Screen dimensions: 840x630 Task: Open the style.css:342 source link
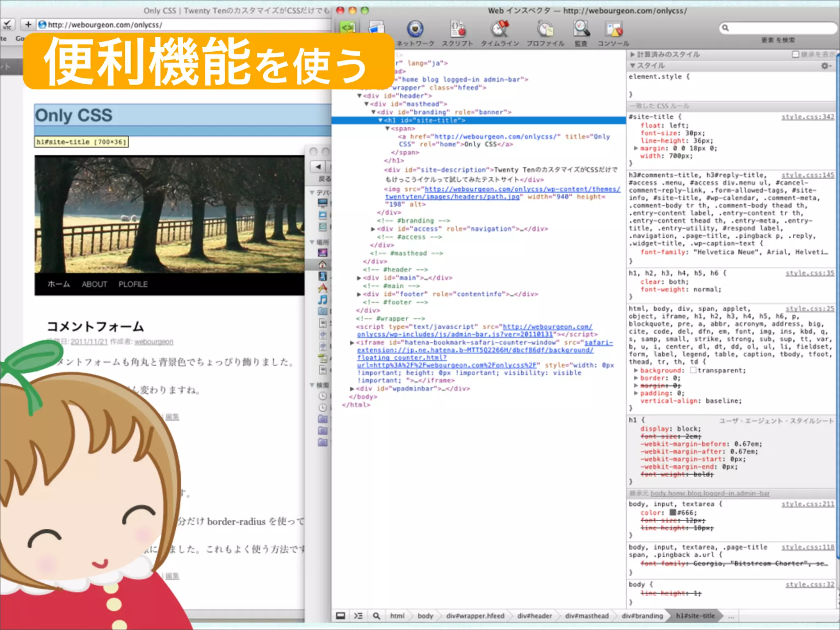tap(807, 117)
